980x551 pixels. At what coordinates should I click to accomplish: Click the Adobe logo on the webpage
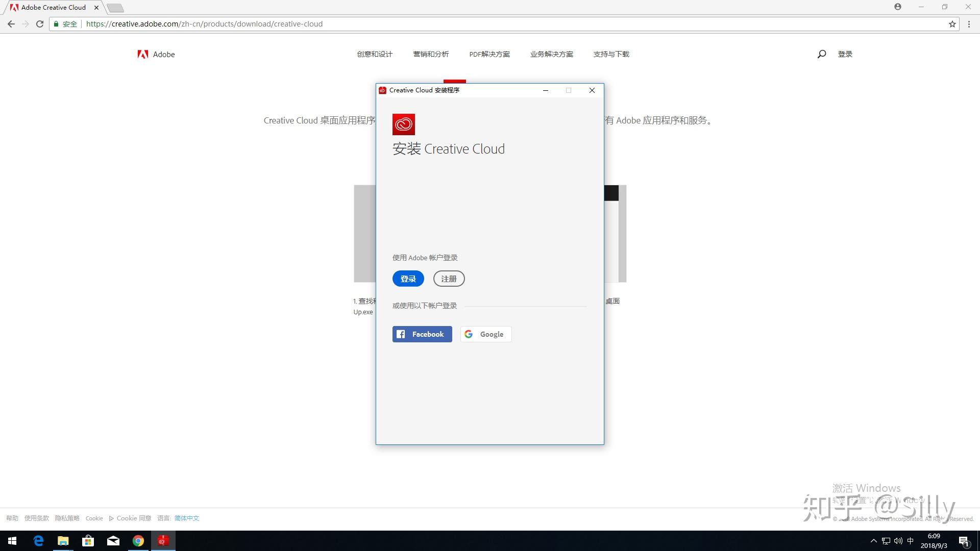(156, 54)
